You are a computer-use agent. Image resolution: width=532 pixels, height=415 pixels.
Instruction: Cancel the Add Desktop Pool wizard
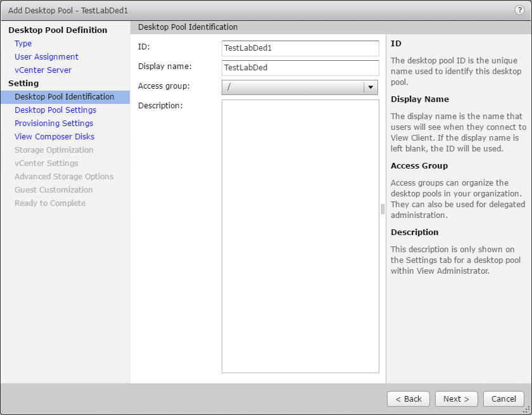click(x=503, y=399)
